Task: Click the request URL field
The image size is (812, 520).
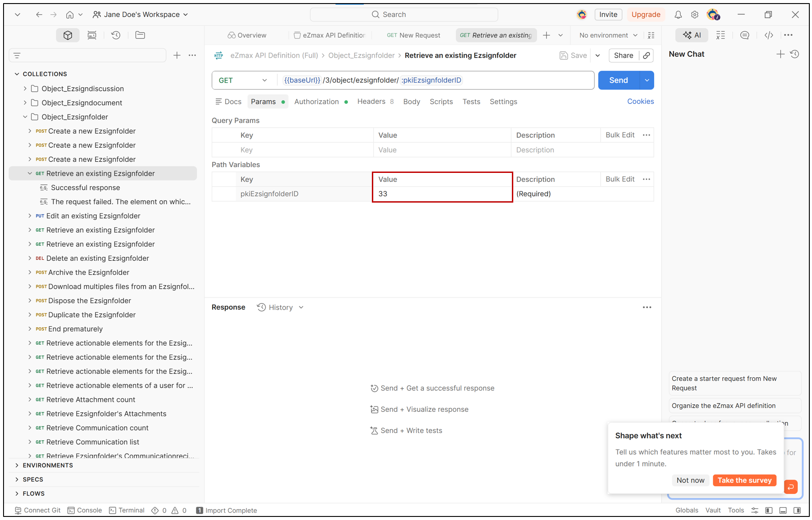Action: click(x=436, y=80)
